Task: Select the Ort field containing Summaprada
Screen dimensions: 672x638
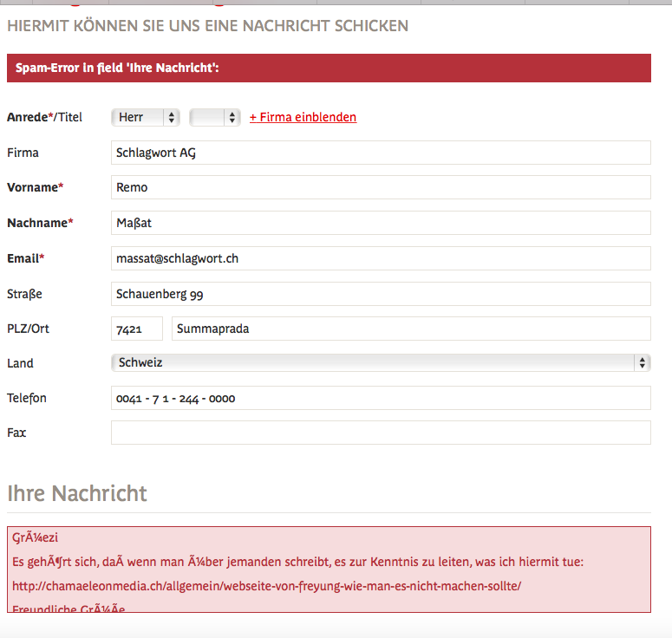Action: pyautogui.click(x=411, y=329)
